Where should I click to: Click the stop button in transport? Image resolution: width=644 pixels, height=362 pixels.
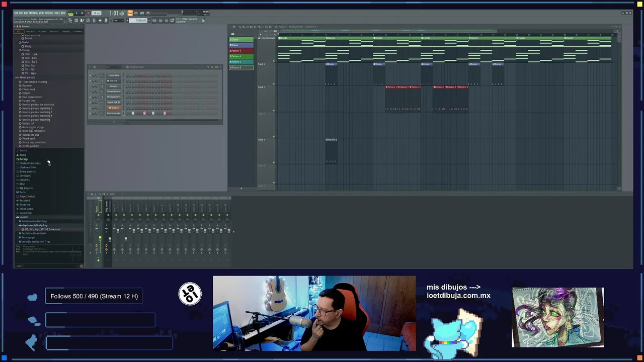click(82, 13)
